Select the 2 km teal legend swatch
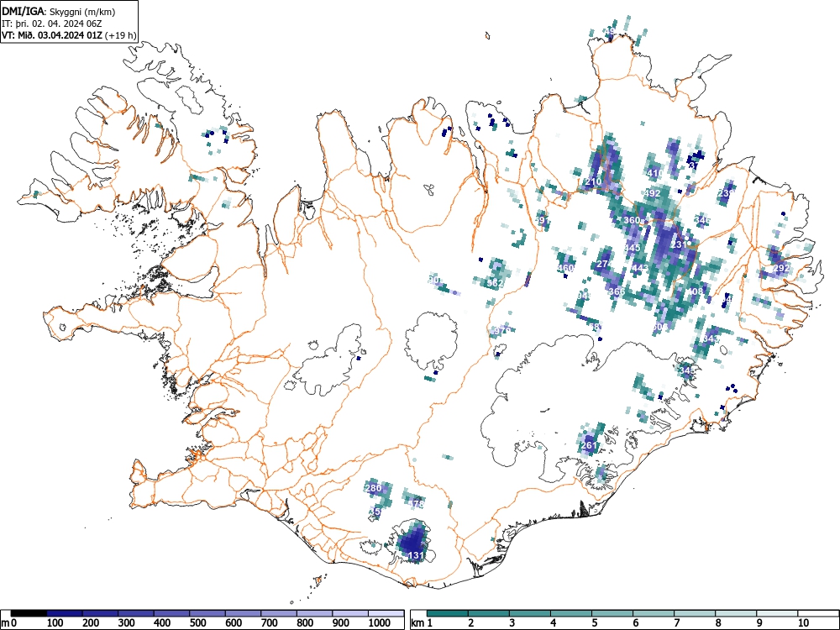Image resolution: width=840 pixels, height=630 pixels. click(x=489, y=613)
